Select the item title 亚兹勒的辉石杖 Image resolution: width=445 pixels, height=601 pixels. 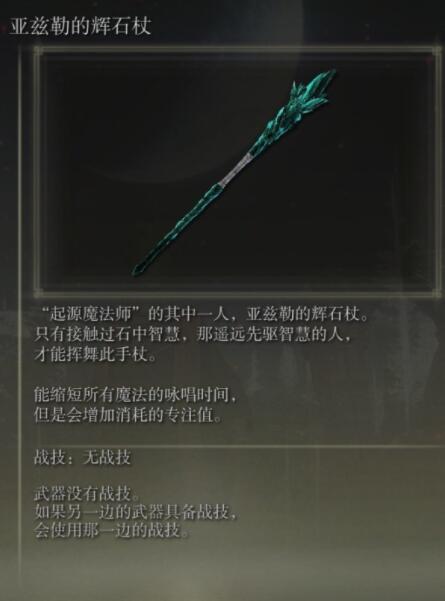point(80,26)
